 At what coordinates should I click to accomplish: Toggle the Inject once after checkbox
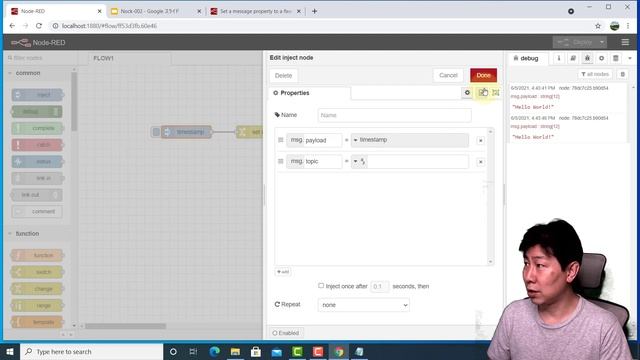point(321,286)
